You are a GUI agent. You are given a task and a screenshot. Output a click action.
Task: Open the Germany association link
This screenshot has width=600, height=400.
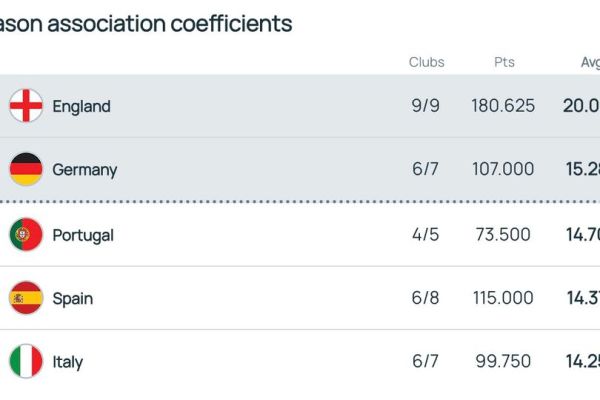click(x=84, y=170)
